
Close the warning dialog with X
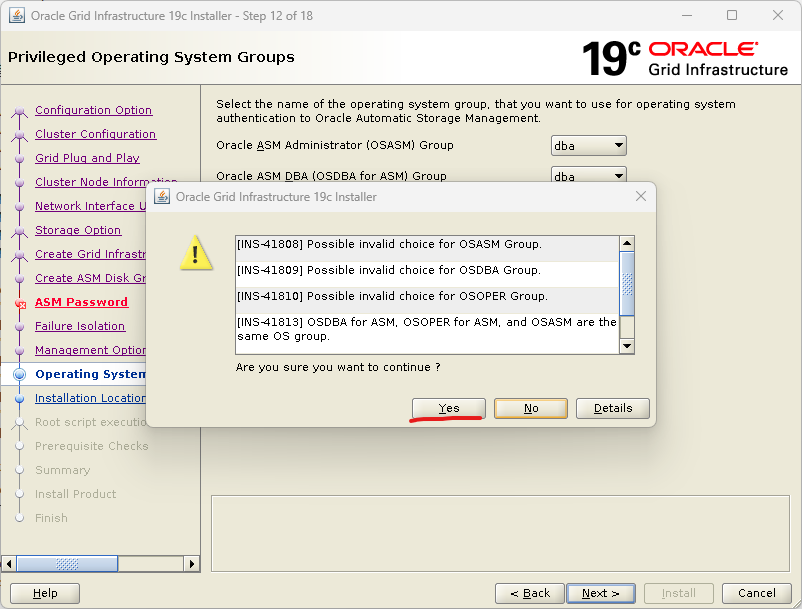pos(640,196)
